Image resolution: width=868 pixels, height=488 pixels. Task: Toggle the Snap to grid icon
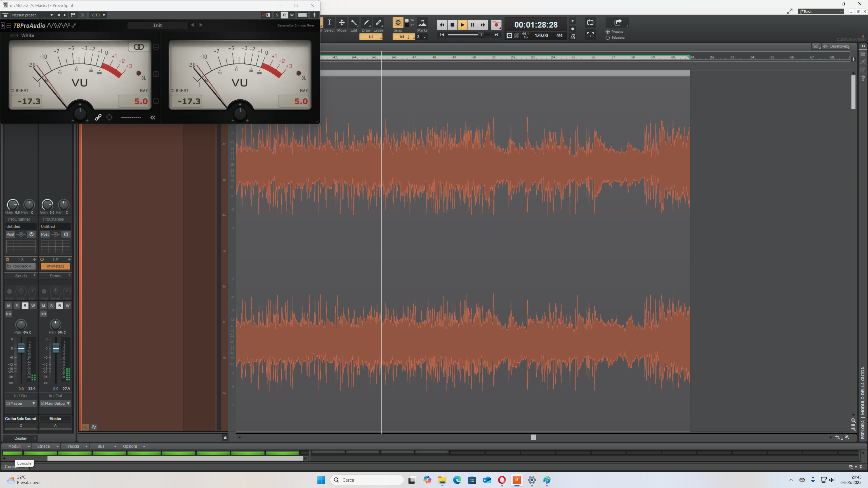(x=398, y=23)
